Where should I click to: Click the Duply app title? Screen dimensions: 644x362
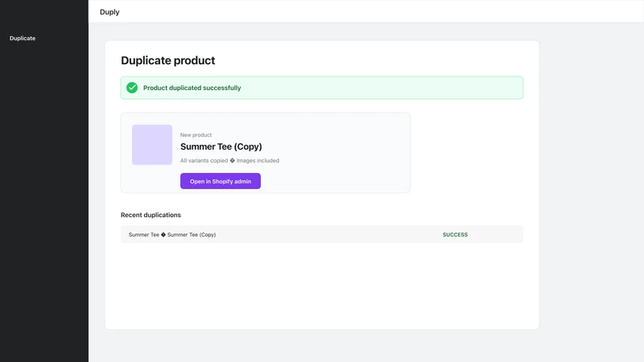(x=109, y=12)
